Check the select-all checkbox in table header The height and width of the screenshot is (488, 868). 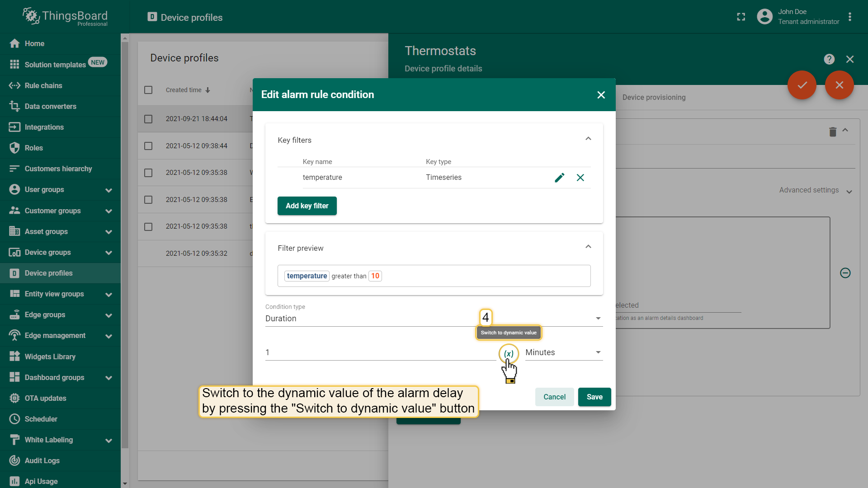(148, 90)
